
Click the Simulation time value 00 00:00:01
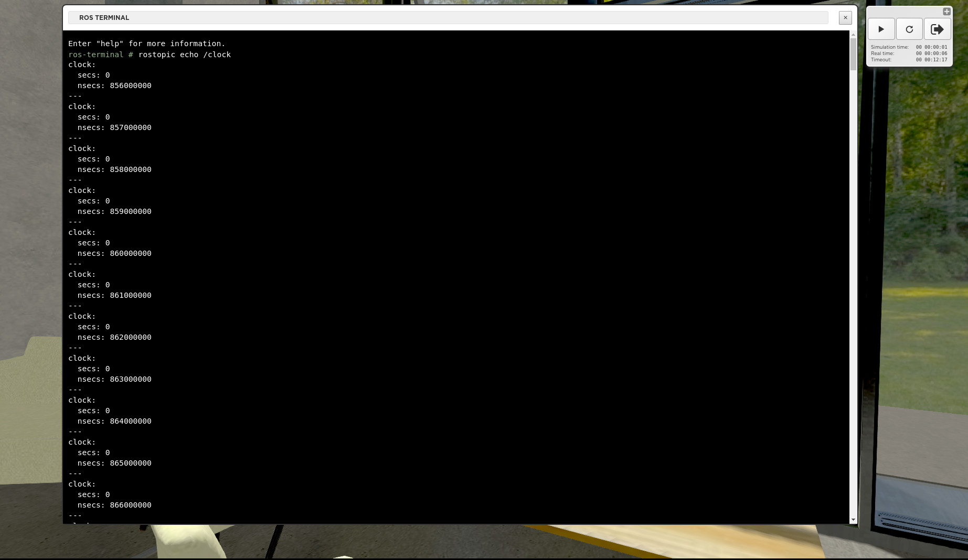pyautogui.click(x=932, y=47)
